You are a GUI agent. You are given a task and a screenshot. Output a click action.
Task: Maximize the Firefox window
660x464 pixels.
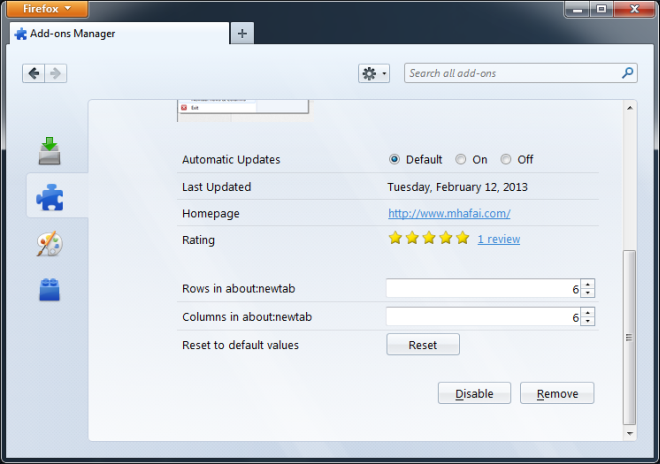tap(601, 9)
